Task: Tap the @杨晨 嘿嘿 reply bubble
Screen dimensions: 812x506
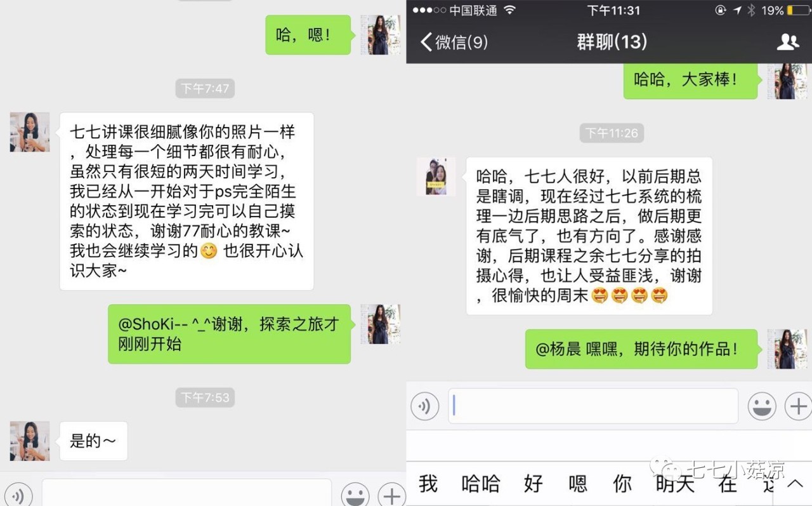Action: (641, 349)
